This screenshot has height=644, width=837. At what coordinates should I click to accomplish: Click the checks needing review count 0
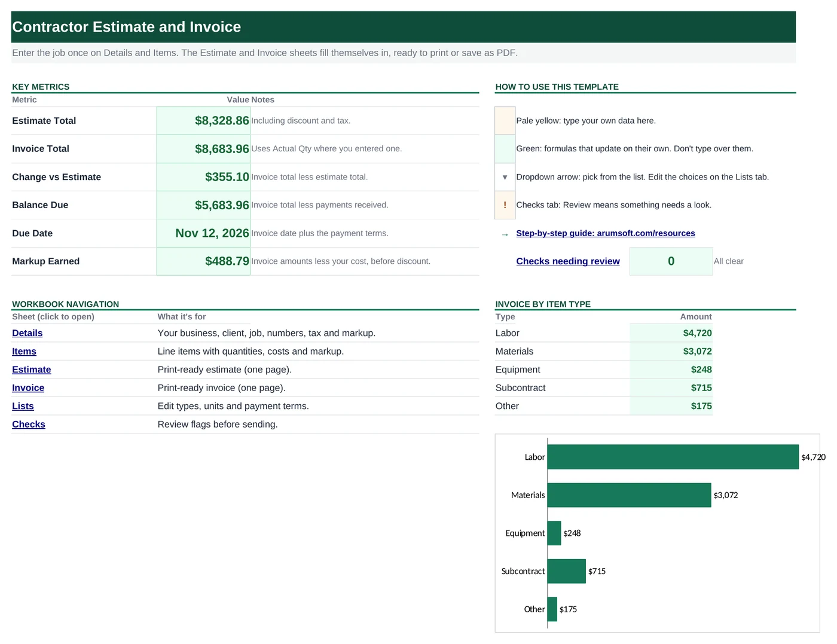coord(671,261)
